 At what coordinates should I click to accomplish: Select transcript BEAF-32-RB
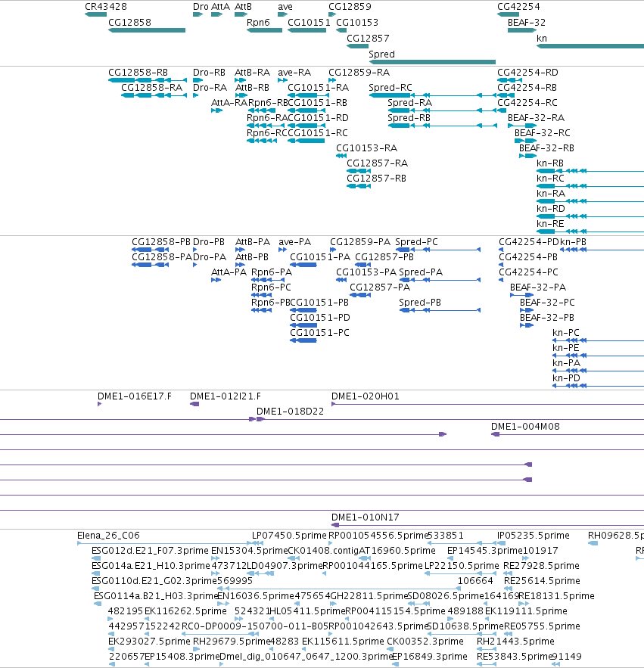click(546, 148)
